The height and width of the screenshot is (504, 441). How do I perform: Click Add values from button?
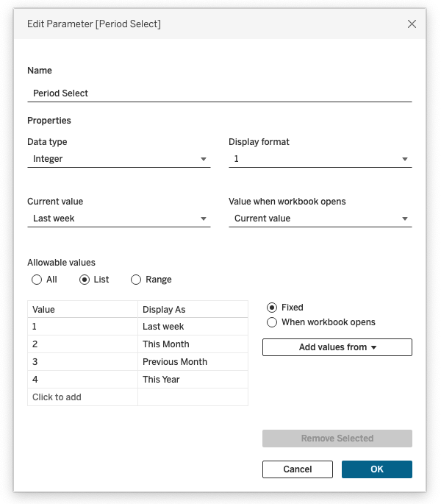(337, 347)
